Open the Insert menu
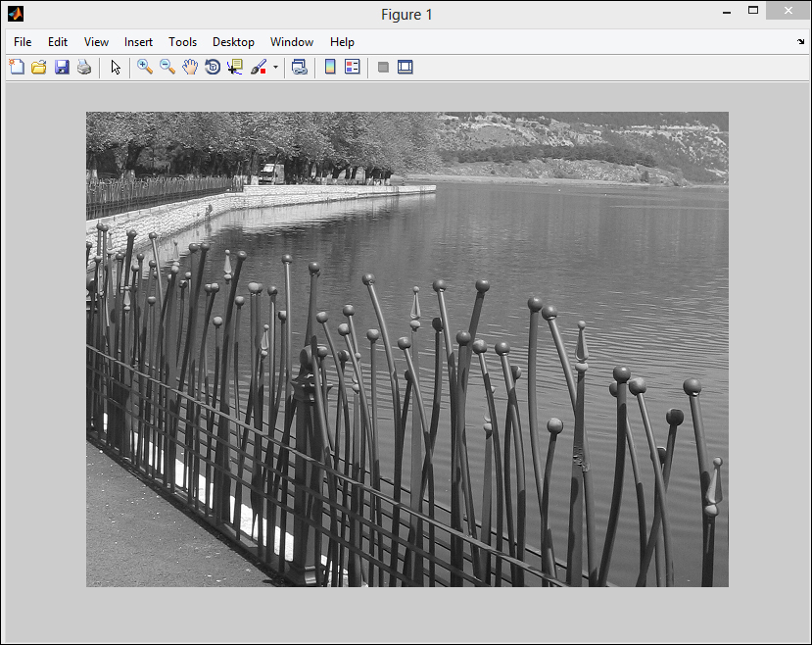Screen dimensions: 812x645 pyautogui.click(x=138, y=42)
